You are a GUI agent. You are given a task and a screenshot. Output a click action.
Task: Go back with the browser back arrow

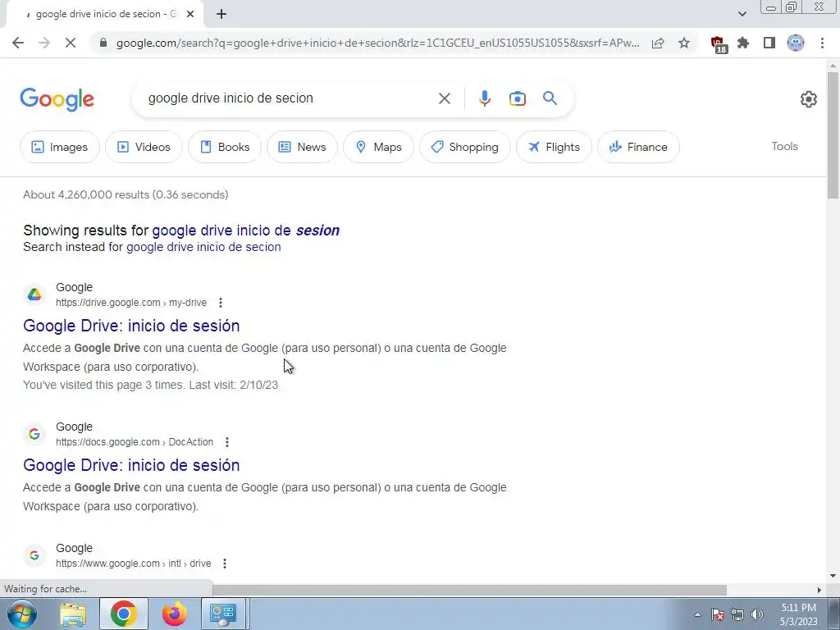(18, 43)
